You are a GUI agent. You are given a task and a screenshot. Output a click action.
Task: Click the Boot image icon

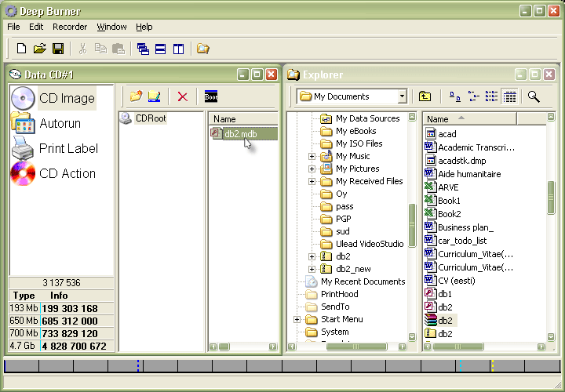click(210, 96)
